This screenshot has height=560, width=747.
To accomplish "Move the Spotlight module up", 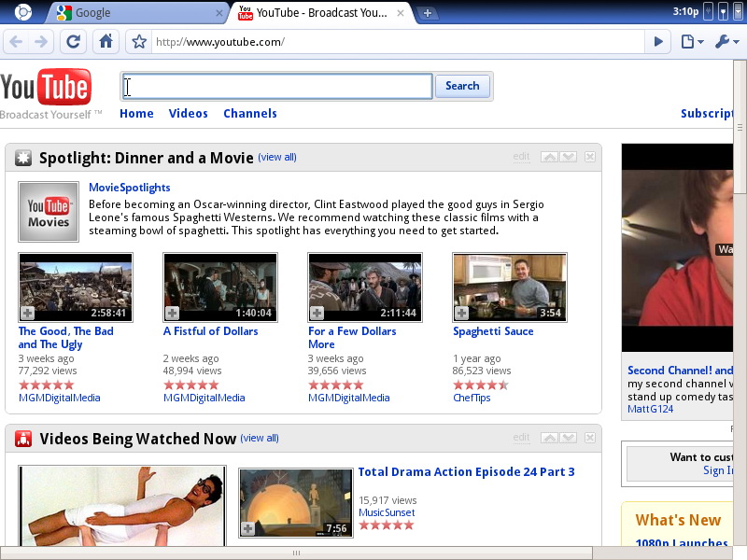I will (550, 157).
